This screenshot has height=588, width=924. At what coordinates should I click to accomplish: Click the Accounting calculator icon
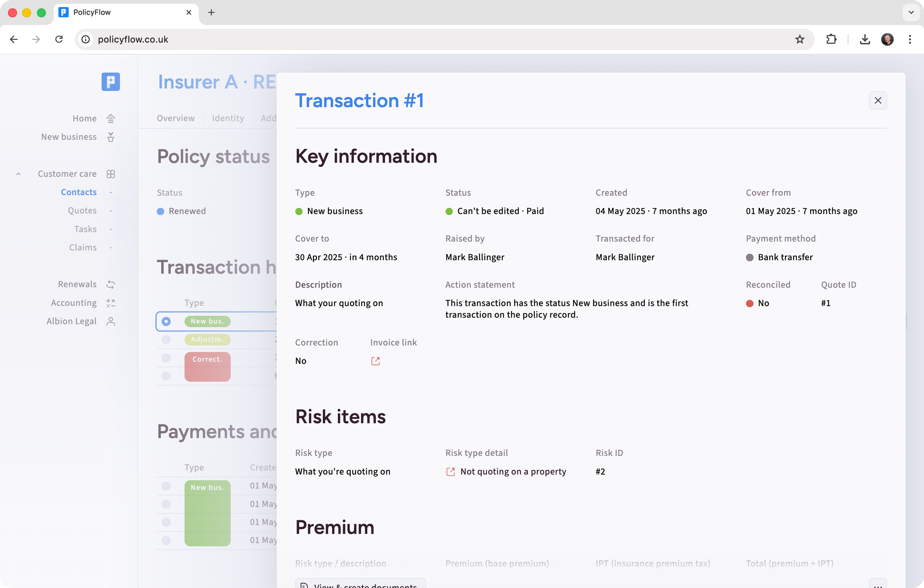click(110, 303)
